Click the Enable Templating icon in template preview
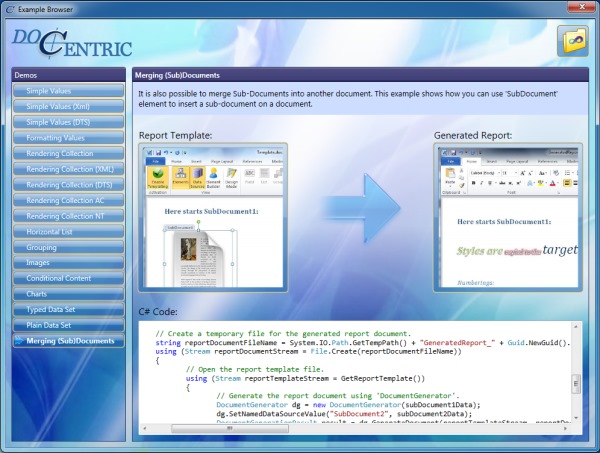600x453 pixels. pyautogui.click(x=158, y=178)
